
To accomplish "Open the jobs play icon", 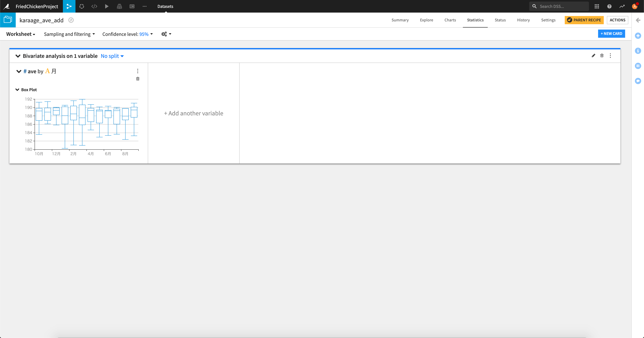I will point(107,6).
